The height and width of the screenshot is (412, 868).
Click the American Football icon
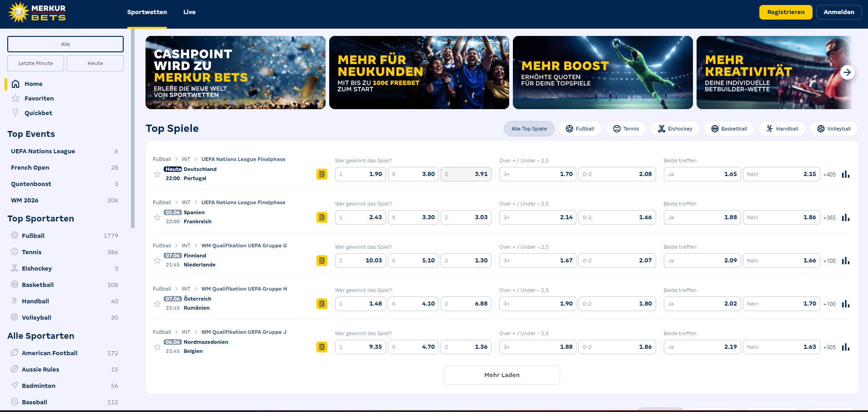click(15, 353)
